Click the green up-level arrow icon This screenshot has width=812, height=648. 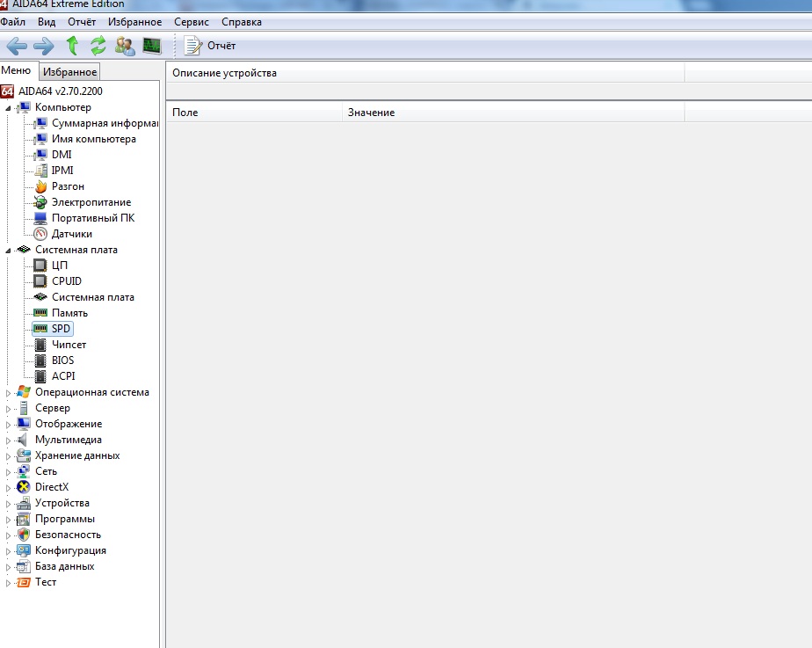click(x=72, y=46)
